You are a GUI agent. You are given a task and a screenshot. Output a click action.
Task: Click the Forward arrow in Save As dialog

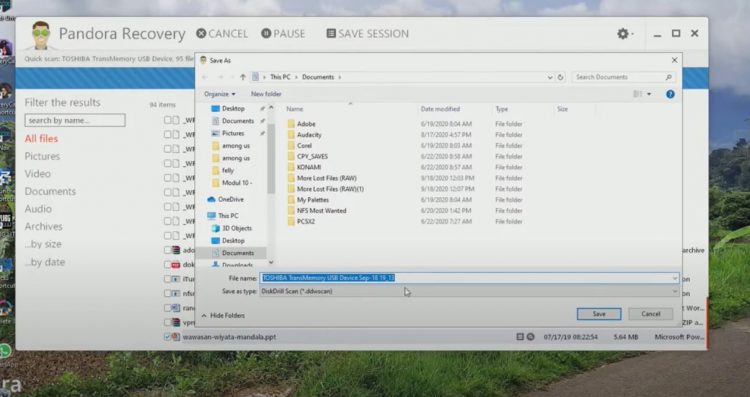click(x=221, y=77)
